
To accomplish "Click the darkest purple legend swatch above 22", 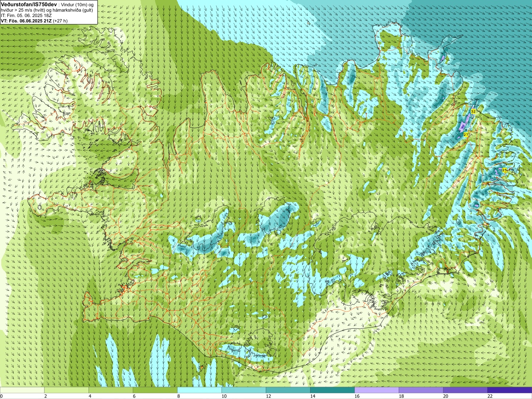I will coord(510,390).
